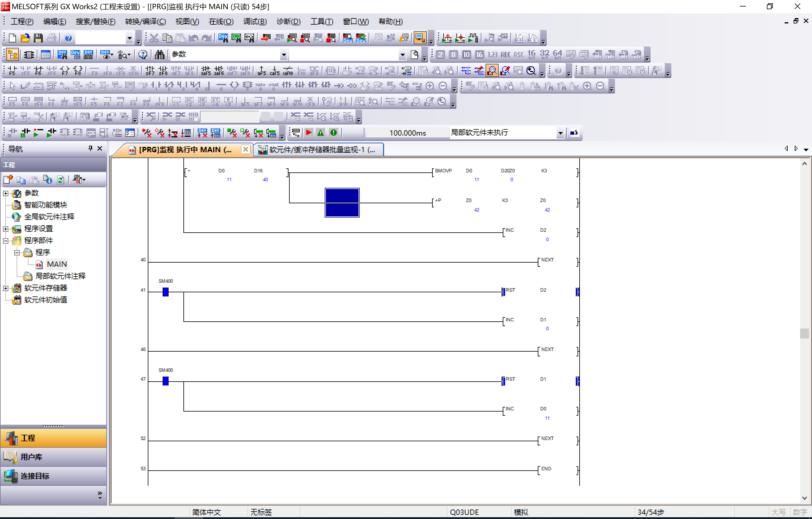Switch to 软元件/缓冲存储器批量监视-1 tab

pos(318,150)
